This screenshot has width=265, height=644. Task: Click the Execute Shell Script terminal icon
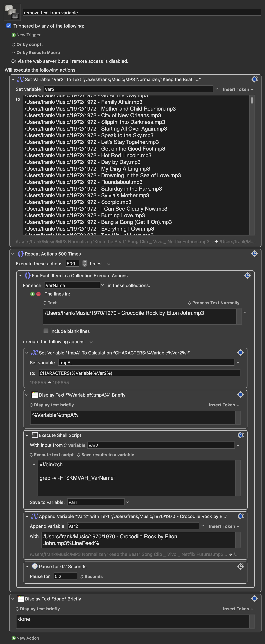coord(35,435)
